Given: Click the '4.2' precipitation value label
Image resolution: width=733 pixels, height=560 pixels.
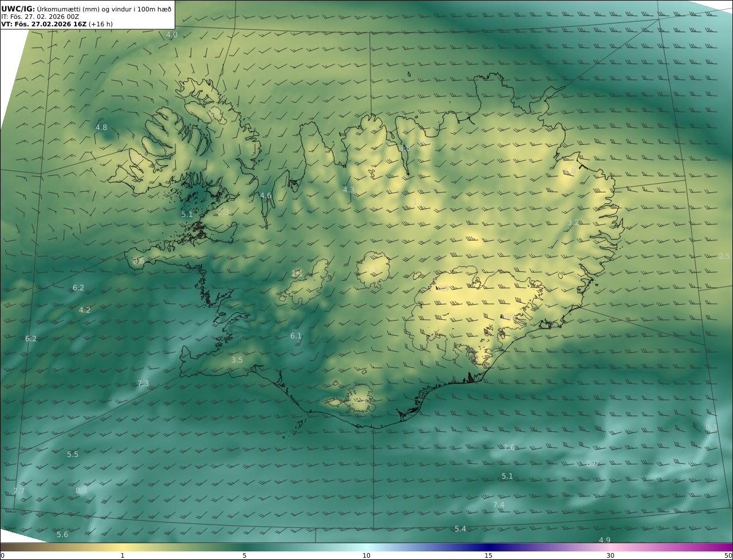Looking at the screenshot, I should [85, 310].
